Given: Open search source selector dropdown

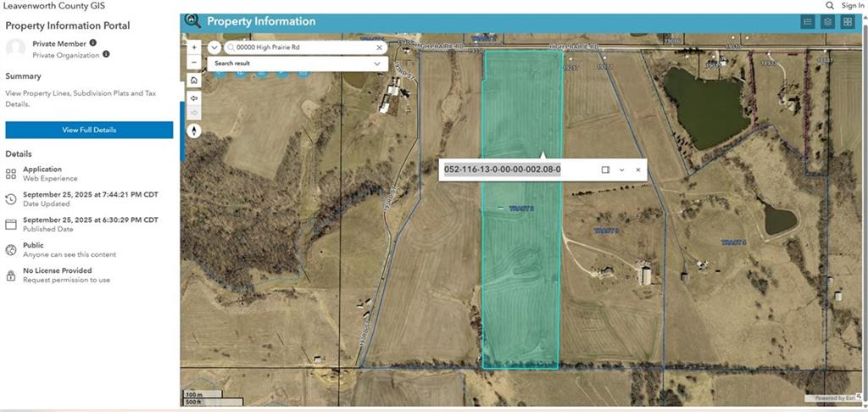Looking at the screenshot, I should [214, 48].
